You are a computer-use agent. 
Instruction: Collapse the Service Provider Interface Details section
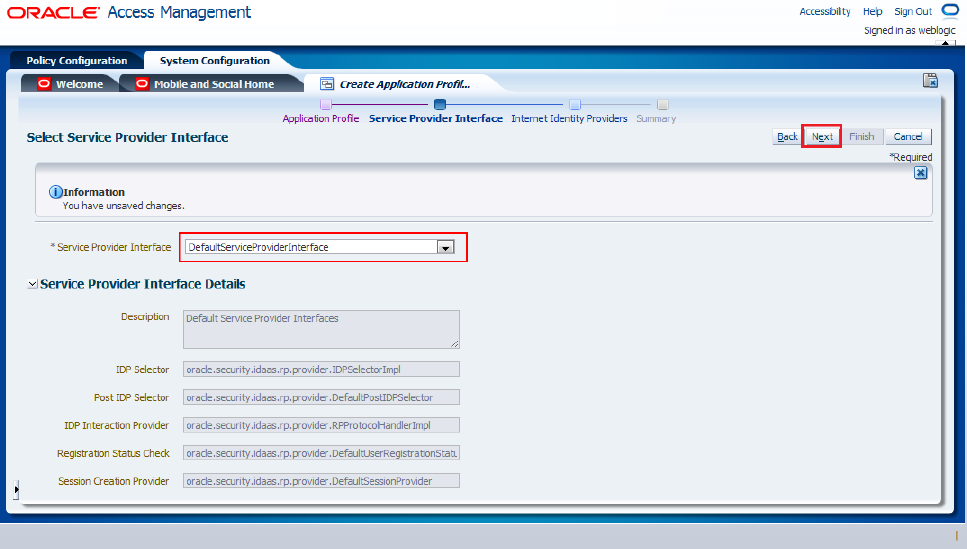tap(32, 284)
